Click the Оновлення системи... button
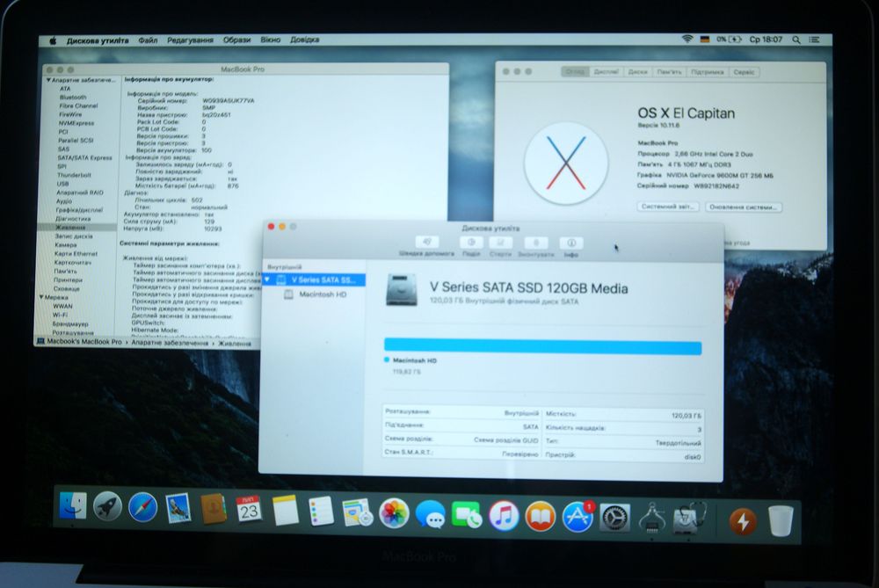The width and height of the screenshot is (879, 588). pos(744,207)
